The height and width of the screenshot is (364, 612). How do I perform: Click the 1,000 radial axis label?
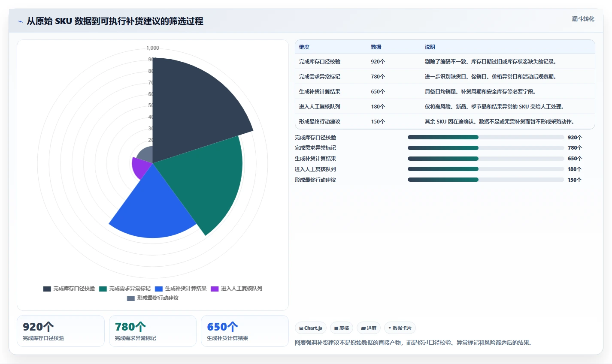(x=153, y=48)
